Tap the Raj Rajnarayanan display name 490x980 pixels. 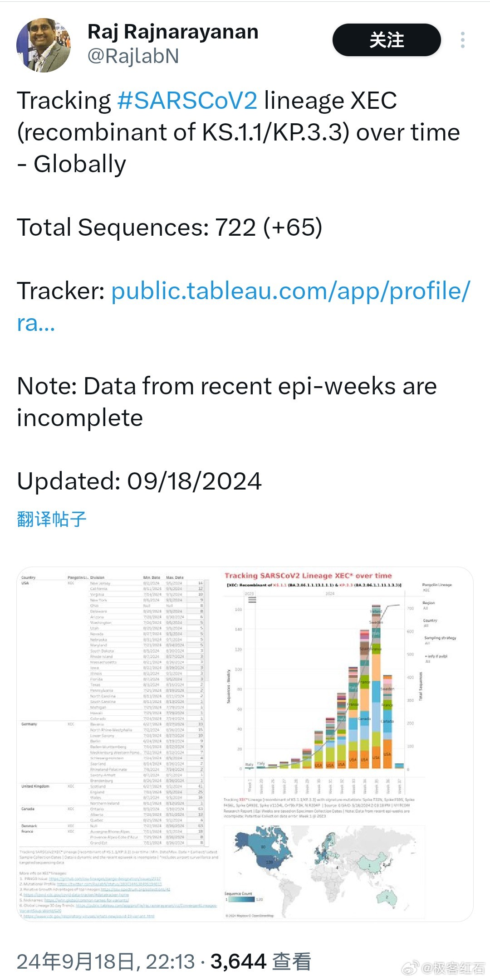(x=173, y=32)
